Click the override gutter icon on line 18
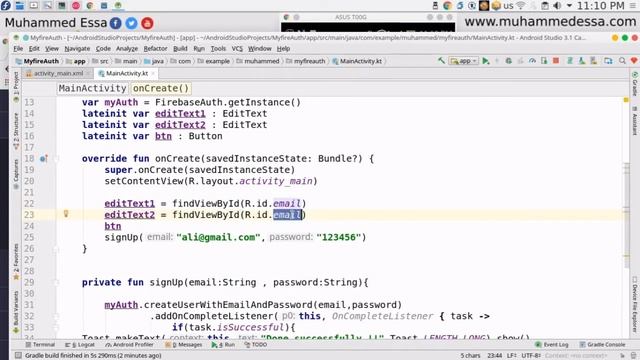640x360 pixels. tap(43, 158)
